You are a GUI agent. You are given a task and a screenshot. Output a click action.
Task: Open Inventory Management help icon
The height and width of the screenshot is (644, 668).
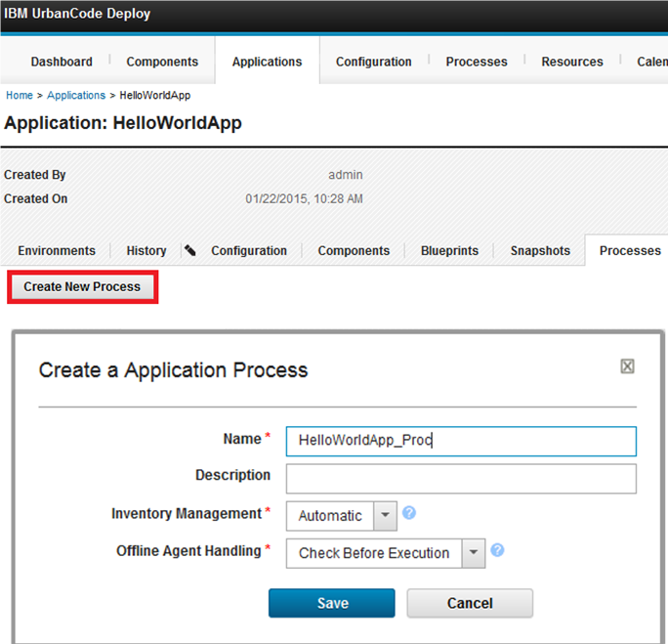click(x=409, y=513)
